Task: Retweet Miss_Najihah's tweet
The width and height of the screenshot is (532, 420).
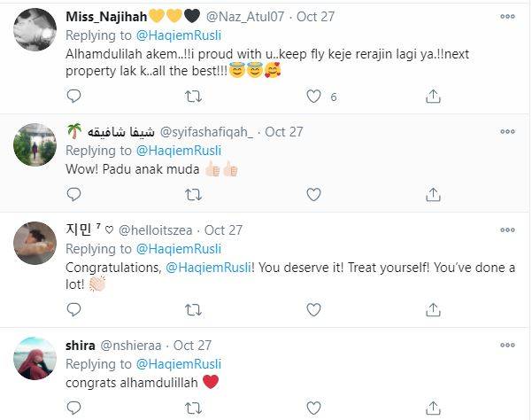Action: coord(193,96)
